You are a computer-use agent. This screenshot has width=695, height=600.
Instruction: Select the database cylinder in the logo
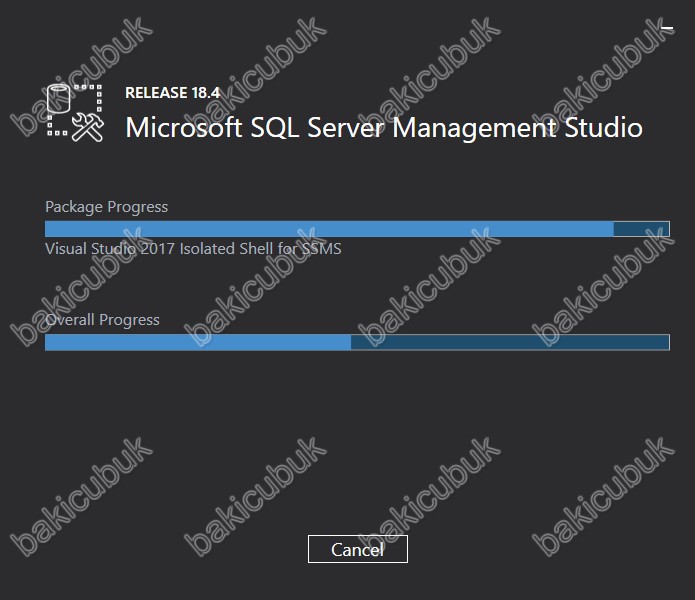tap(59, 98)
